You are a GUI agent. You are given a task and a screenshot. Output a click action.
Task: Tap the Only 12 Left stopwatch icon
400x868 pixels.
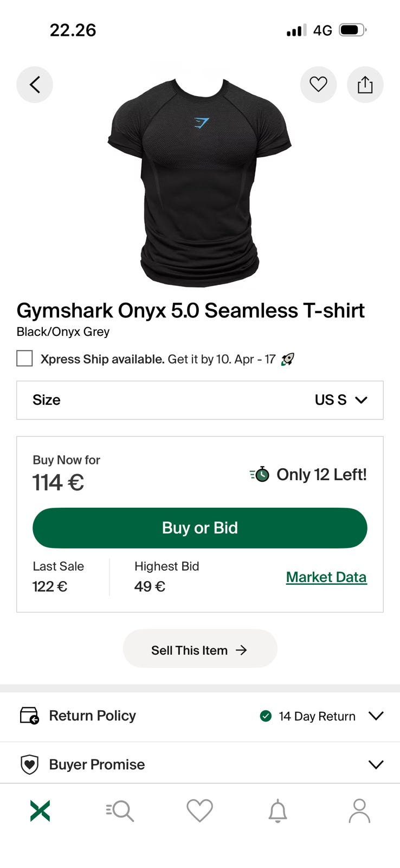point(260,474)
